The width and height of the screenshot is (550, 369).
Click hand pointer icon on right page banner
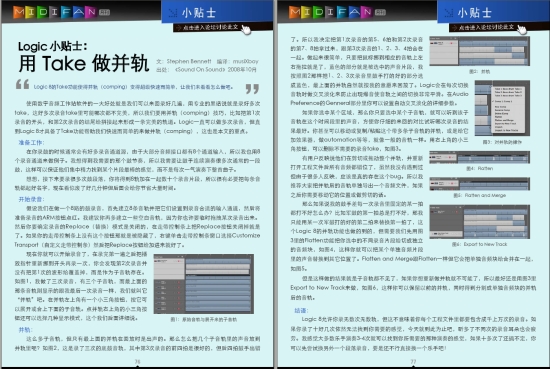pos(522,30)
